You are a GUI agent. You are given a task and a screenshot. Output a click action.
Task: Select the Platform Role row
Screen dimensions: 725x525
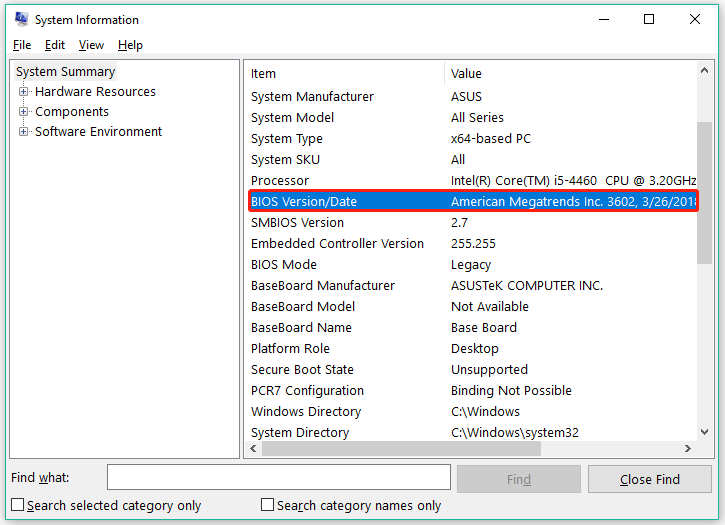(472, 348)
